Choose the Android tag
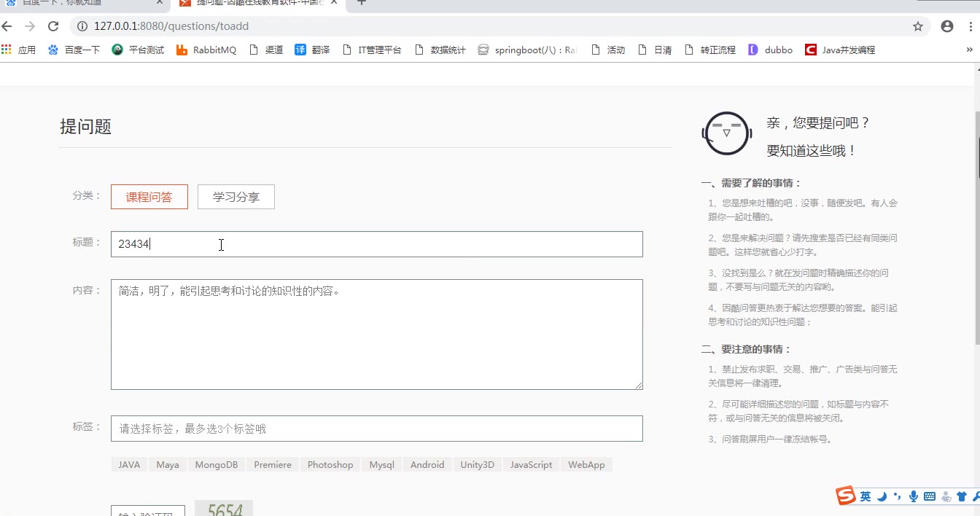The width and height of the screenshot is (980, 516). tap(427, 464)
